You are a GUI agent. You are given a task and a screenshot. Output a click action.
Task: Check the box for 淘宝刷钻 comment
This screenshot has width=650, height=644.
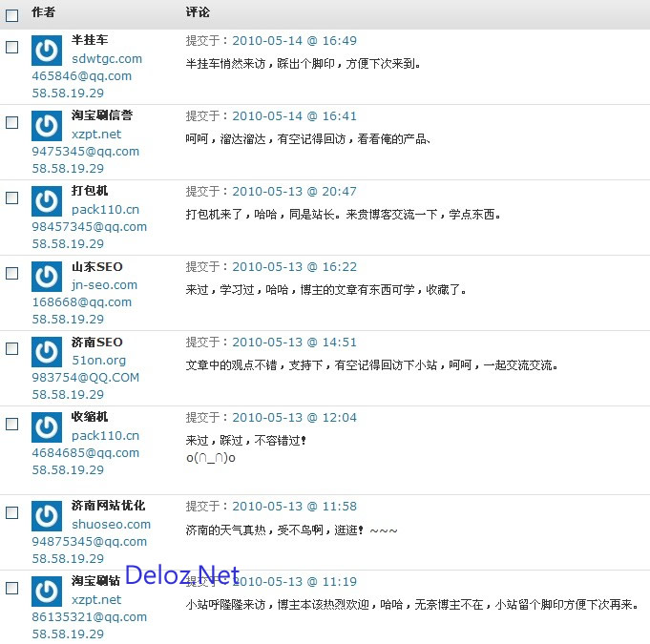tap(12, 589)
